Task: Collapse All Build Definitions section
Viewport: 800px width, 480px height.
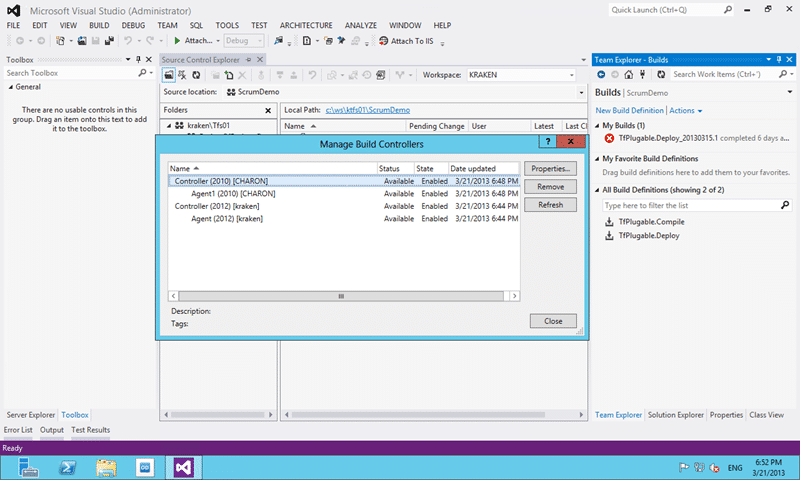Action: click(597, 190)
